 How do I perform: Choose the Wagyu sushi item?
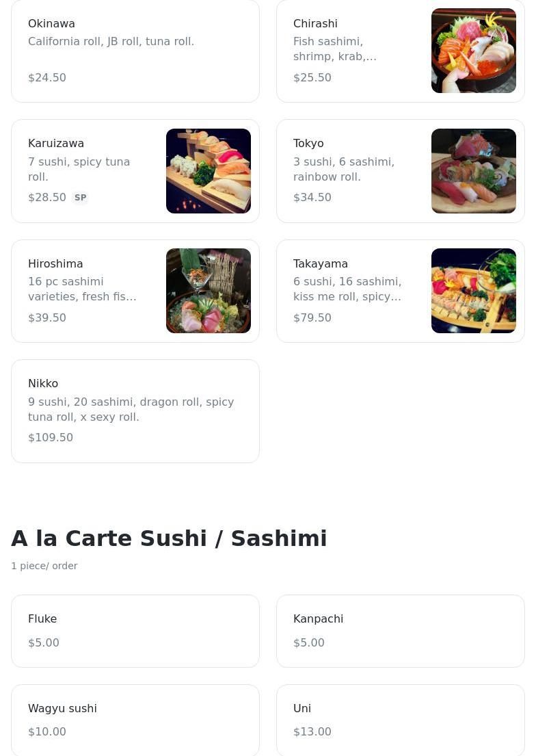click(135, 720)
